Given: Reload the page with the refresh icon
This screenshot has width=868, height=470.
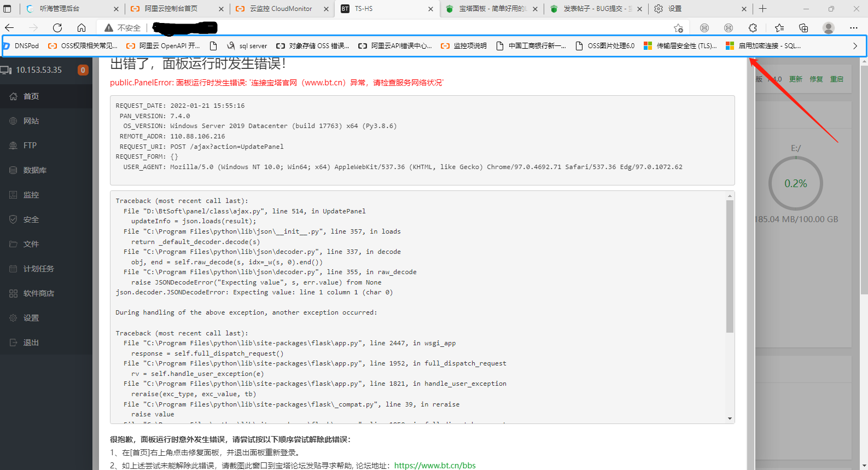Looking at the screenshot, I should 57,28.
